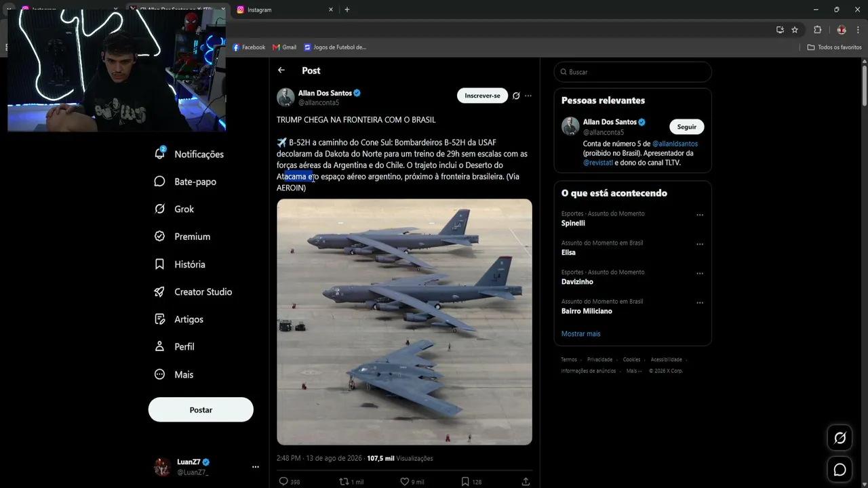Open Allan Dos Santos name in Pessoas relevantes
This screenshot has width=868, height=488.
610,122
